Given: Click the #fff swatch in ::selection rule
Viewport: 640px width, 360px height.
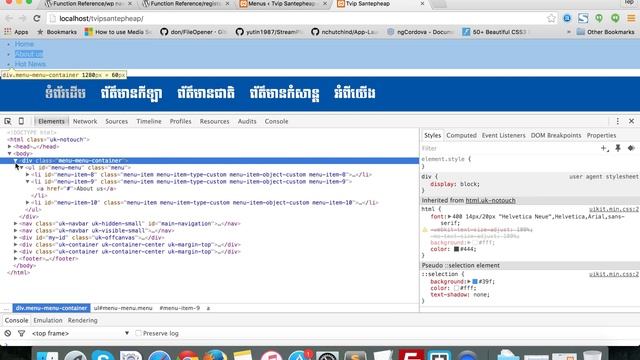Looking at the screenshot, I should [x=456, y=288].
